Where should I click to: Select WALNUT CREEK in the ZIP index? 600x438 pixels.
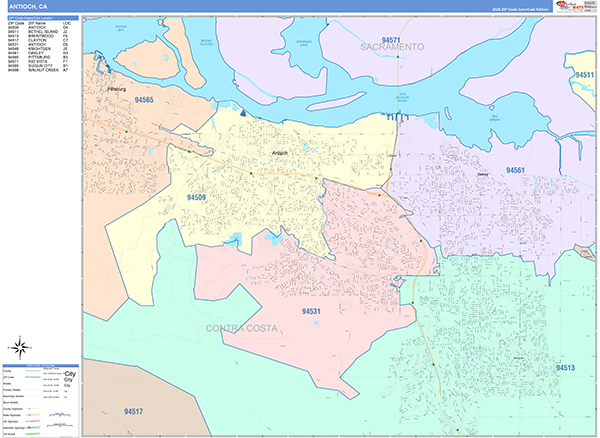click(43, 70)
